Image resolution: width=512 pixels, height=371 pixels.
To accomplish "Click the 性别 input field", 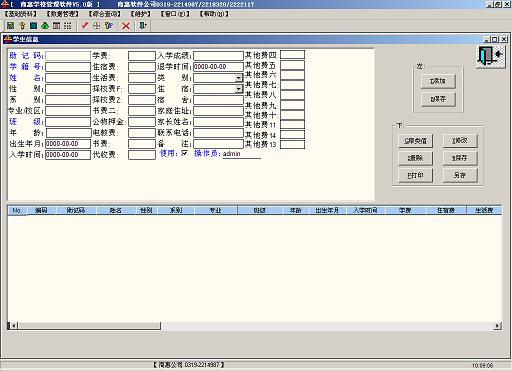I will coord(68,89).
